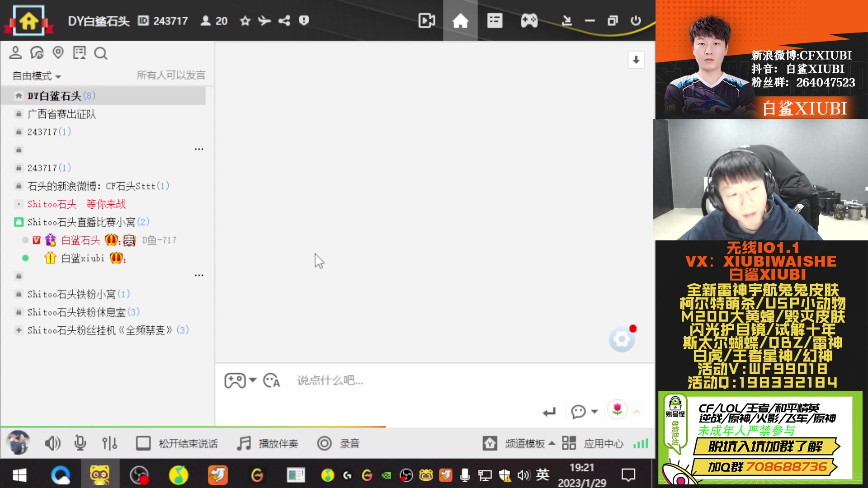This screenshot has width=868, height=488.
Task: Send message with enter arrow icon
Action: 549,412
